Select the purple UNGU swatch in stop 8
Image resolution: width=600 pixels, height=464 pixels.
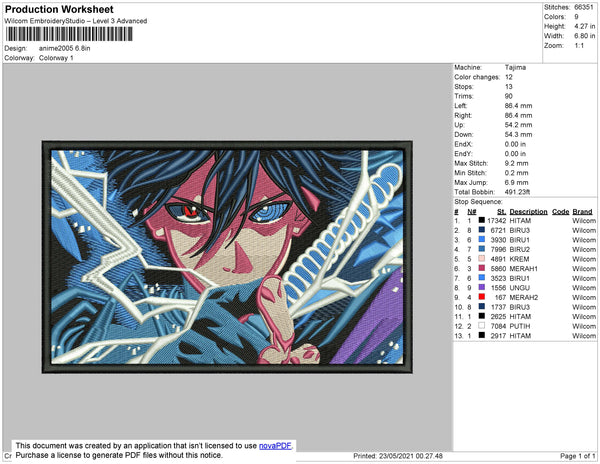point(482,287)
